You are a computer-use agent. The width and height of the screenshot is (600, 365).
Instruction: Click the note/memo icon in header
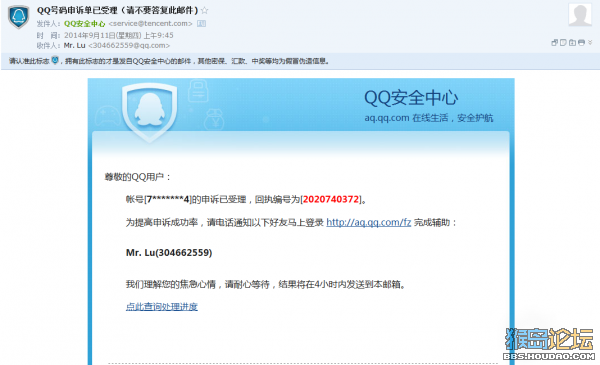click(x=563, y=42)
